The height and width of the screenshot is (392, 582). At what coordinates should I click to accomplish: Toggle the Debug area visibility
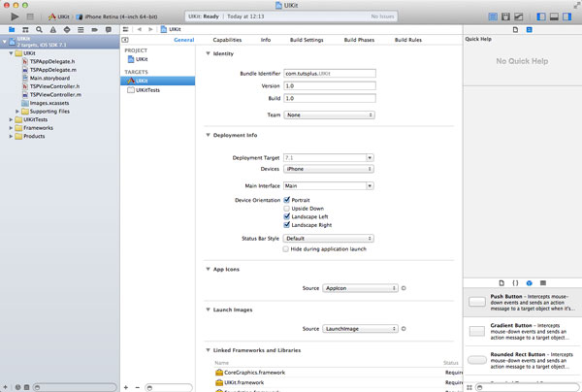[x=554, y=16]
